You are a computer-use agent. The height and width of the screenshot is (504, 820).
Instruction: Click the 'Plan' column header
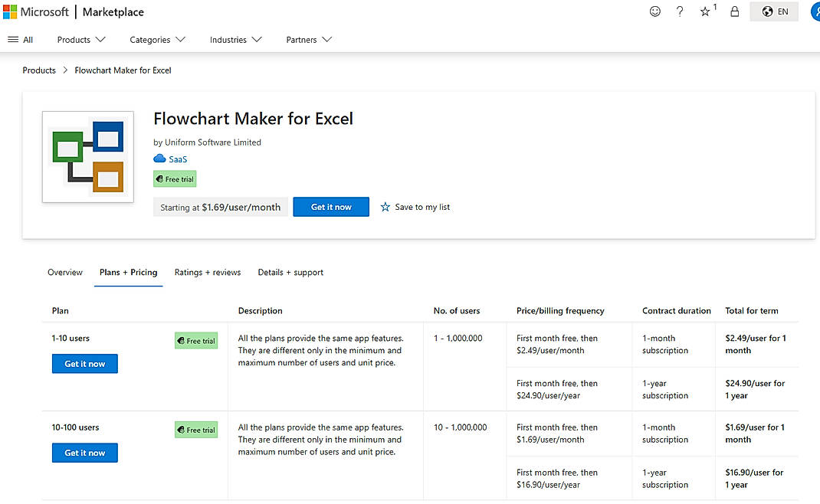60,310
